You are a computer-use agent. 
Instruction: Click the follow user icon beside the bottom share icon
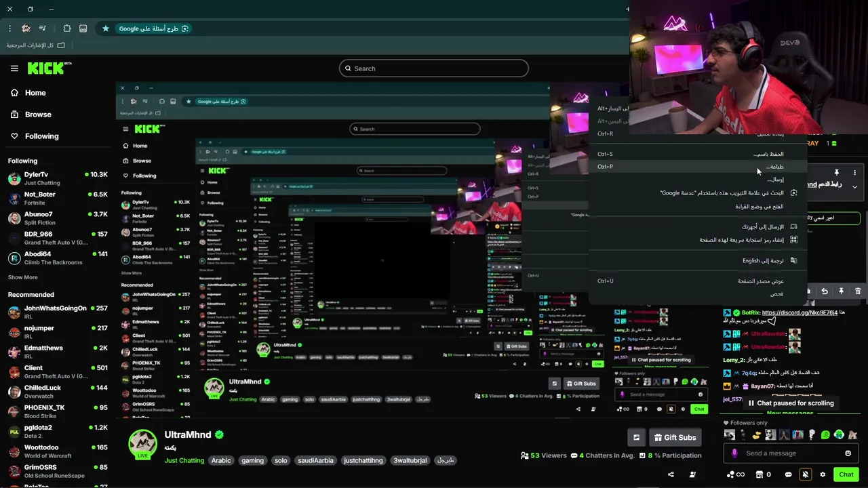[692, 474]
